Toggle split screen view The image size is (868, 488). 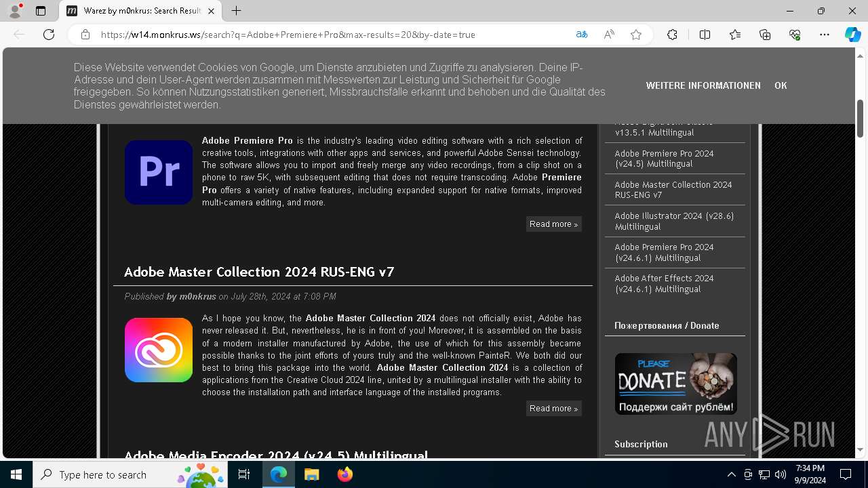[x=705, y=35]
